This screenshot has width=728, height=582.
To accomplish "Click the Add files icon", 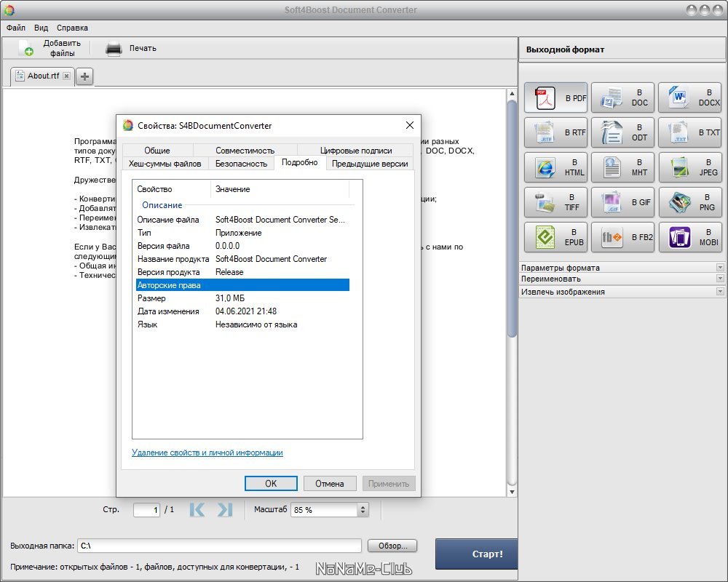I will (x=27, y=49).
